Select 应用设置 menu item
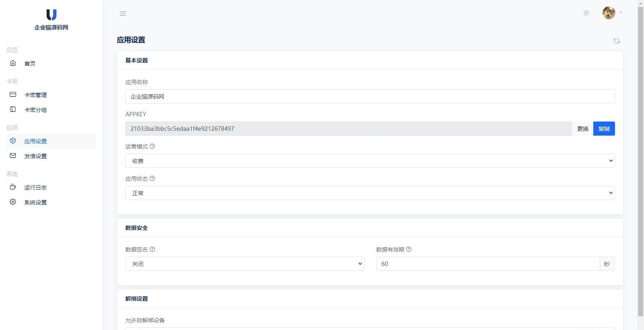 [x=51, y=141]
